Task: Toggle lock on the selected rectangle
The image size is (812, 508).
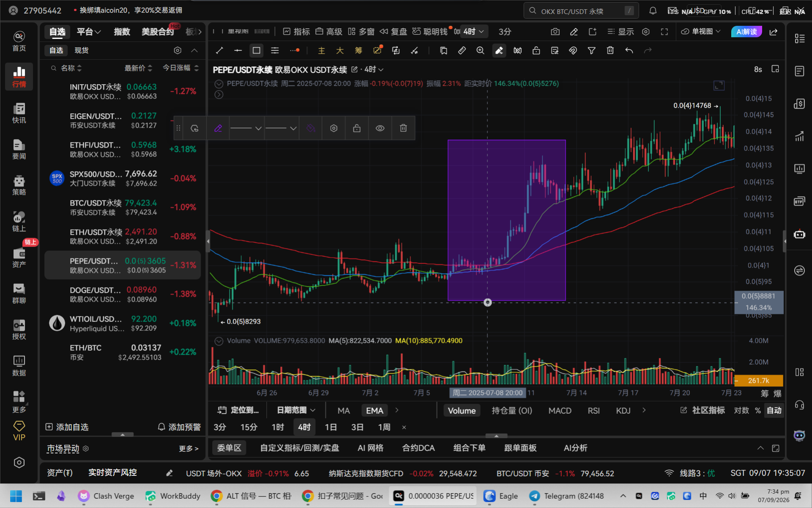Action: click(357, 128)
